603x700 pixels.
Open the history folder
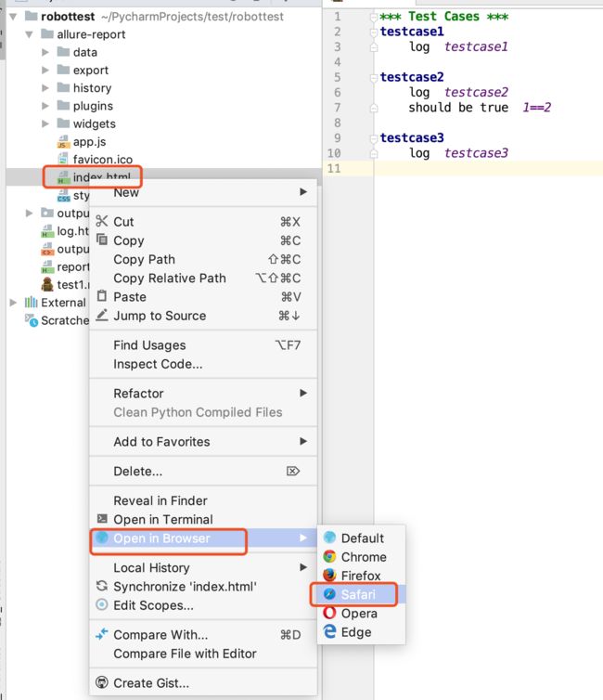92,88
